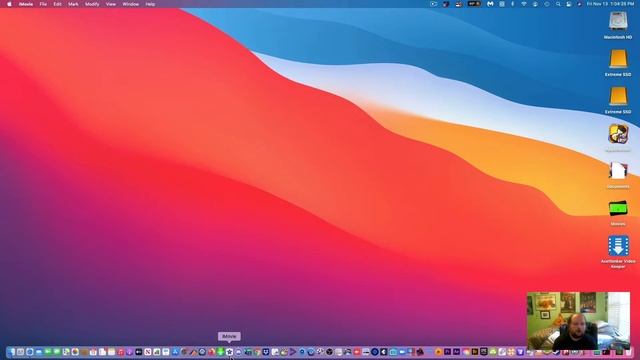Click the webcam video overlay thumbnail
Image resolution: width=640 pixels, height=360 pixels.
578,320
